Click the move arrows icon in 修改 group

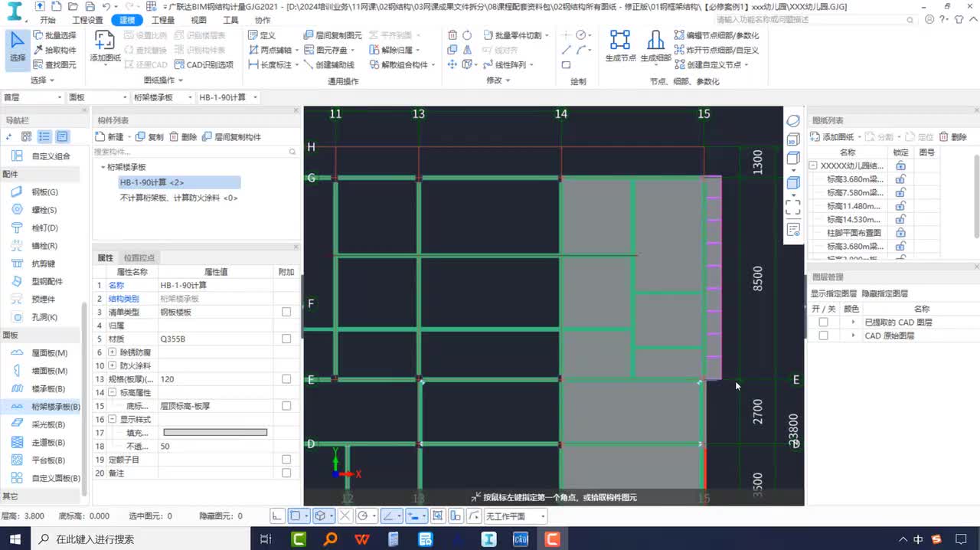[452, 65]
